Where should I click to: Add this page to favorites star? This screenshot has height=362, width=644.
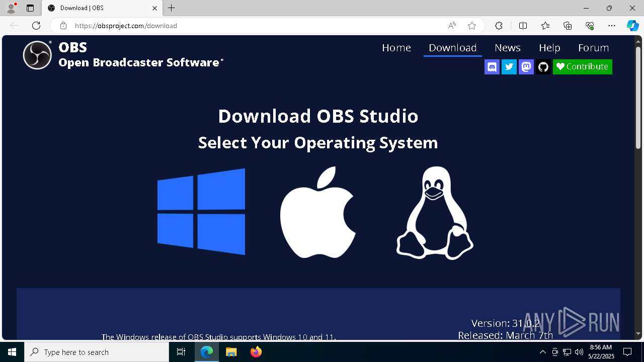(x=472, y=26)
